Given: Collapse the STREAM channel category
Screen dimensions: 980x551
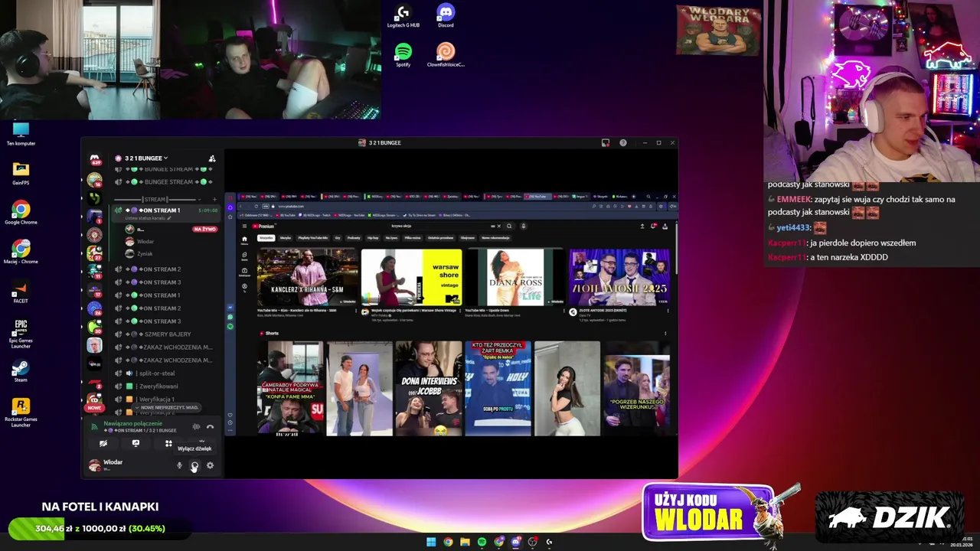Looking at the screenshot, I should (155, 199).
